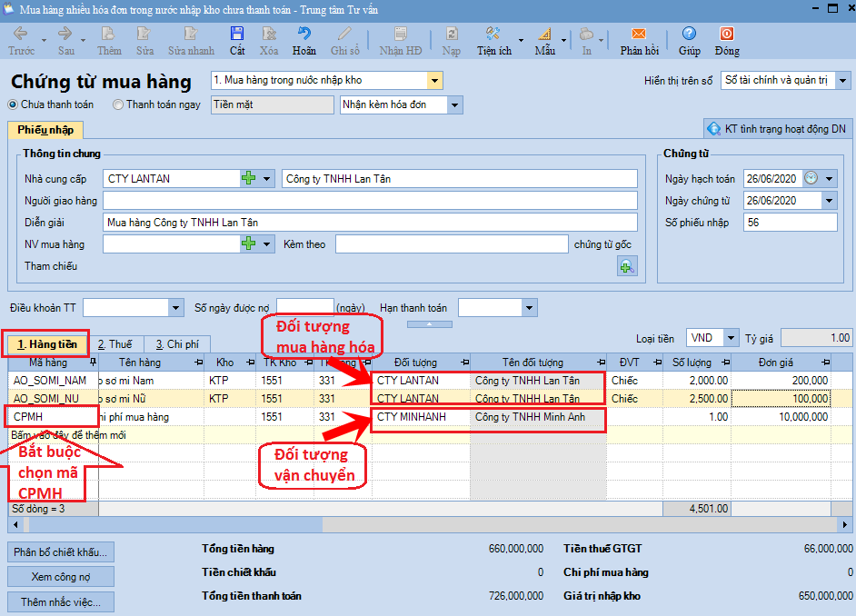Screen dimensions: 856x616
Task: Open the Tiện ích utilities tool
Action: 493,41
